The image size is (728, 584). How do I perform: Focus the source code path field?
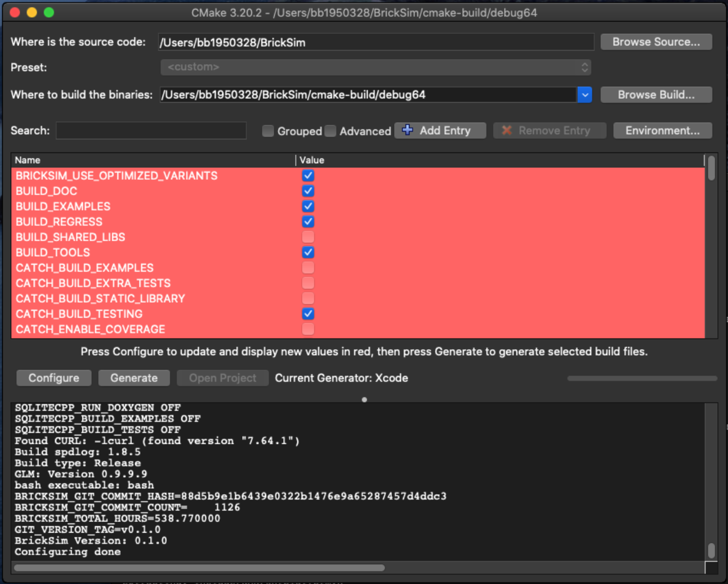pos(376,42)
